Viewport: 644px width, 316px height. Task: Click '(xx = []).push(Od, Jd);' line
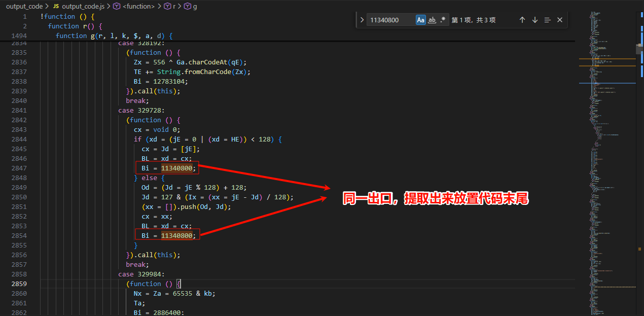tap(186, 206)
